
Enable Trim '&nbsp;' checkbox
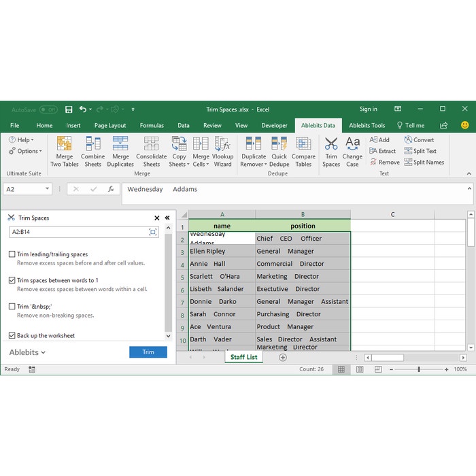point(12,306)
